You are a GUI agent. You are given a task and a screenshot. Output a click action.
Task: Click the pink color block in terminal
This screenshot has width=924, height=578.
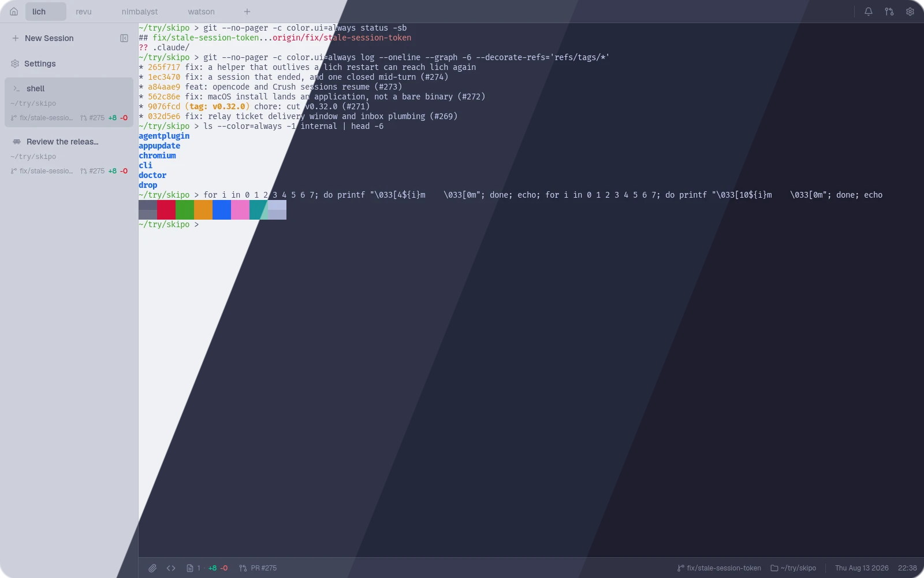tap(240, 210)
